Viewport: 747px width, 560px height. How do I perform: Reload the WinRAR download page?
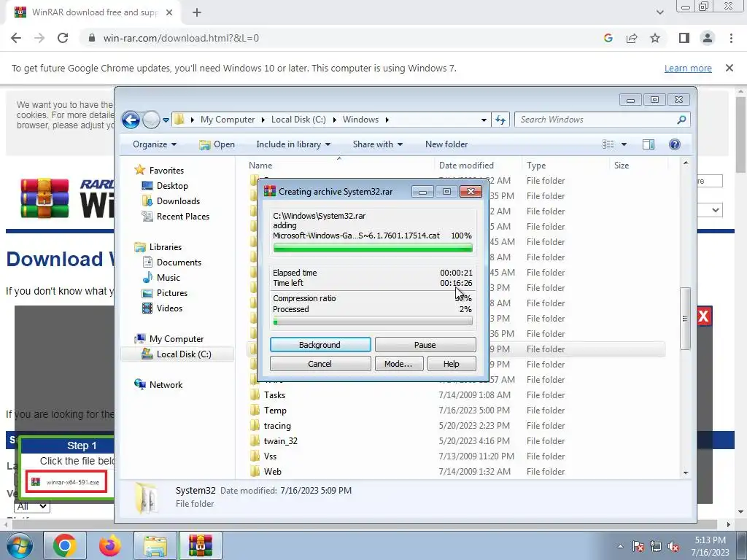tap(63, 38)
